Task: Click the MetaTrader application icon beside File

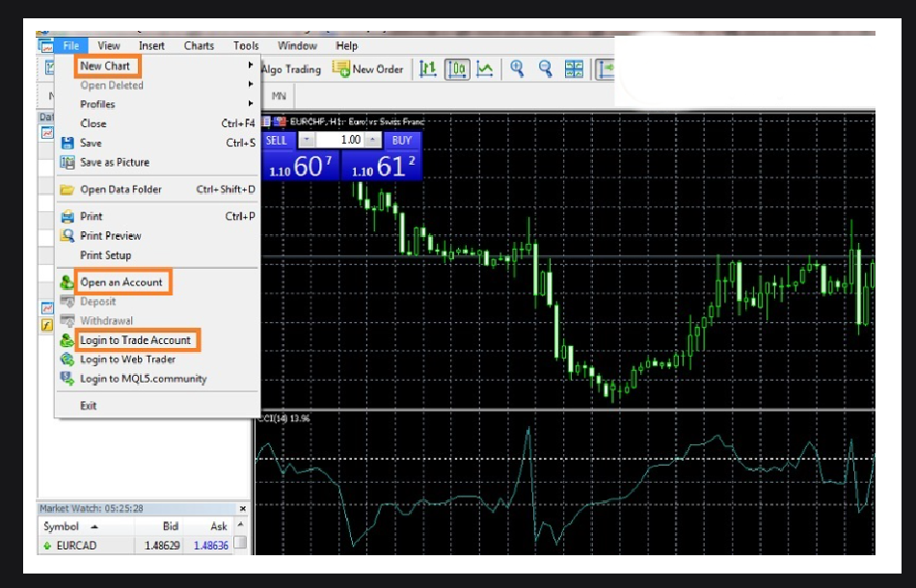Action: (45, 46)
